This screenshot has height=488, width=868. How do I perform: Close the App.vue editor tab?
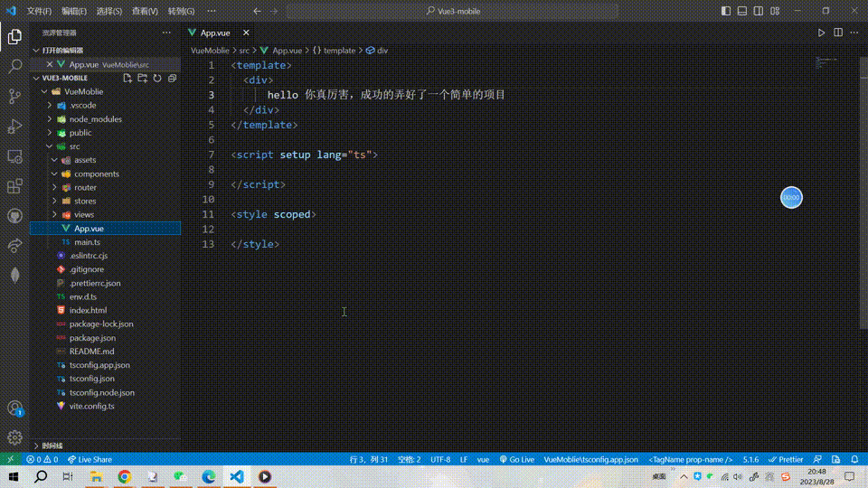click(x=246, y=33)
